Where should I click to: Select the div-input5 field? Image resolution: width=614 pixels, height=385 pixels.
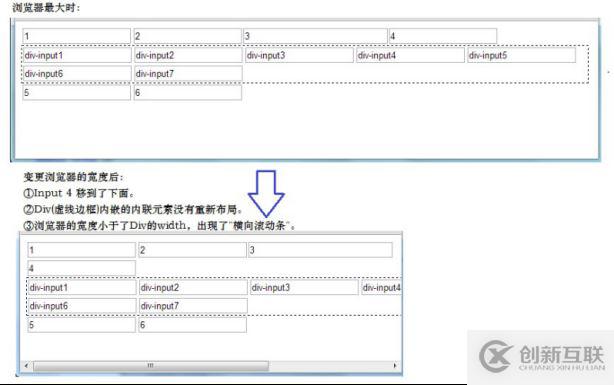point(521,55)
